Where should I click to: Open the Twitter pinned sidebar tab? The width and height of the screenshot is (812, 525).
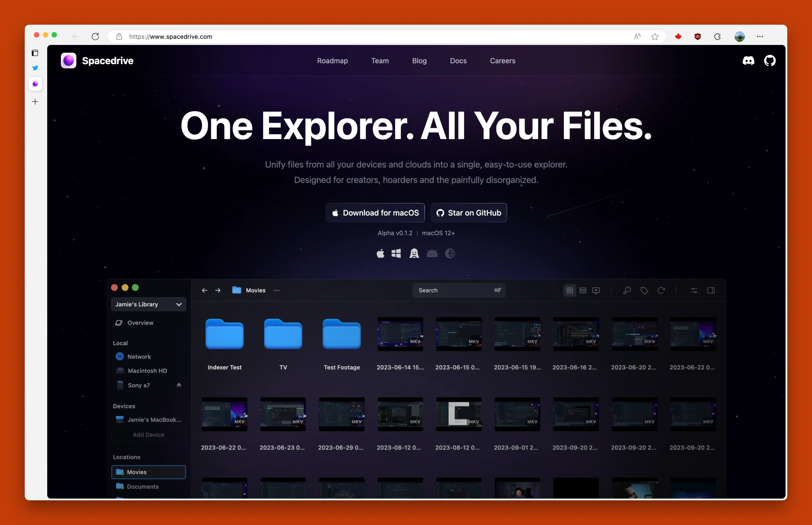point(35,68)
